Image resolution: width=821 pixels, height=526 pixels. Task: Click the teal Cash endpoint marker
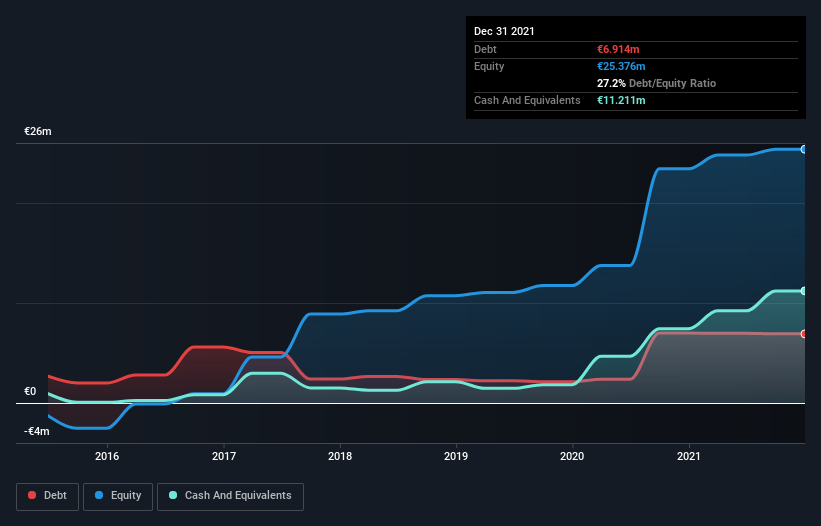(x=804, y=291)
